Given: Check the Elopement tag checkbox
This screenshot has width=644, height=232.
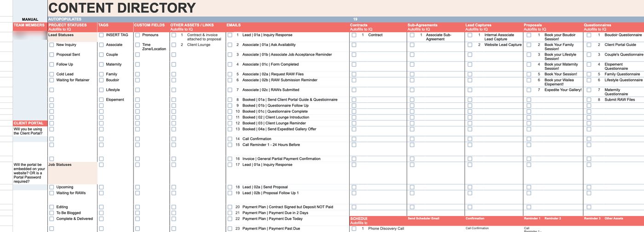Looking at the screenshot, I should coord(101,100).
